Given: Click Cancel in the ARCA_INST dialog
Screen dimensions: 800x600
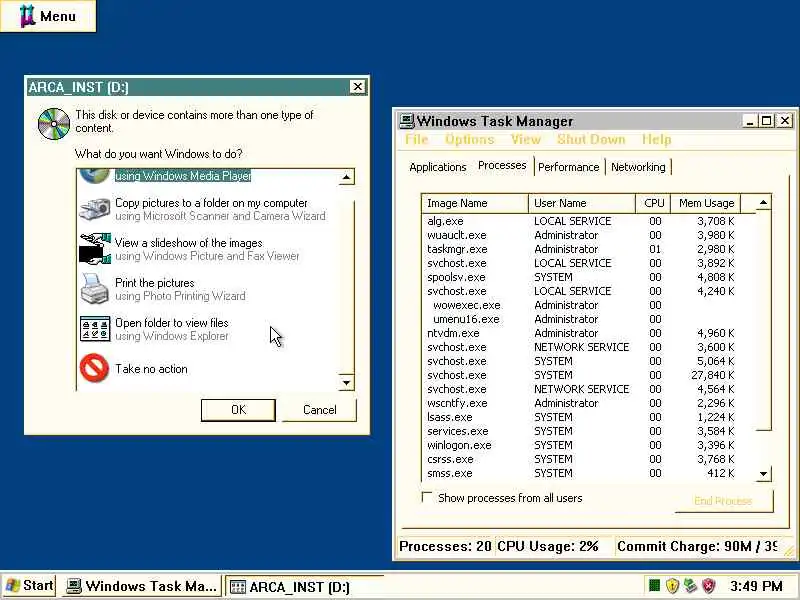Looking at the screenshot, I should pyautogui.click(x=319, y=410).
